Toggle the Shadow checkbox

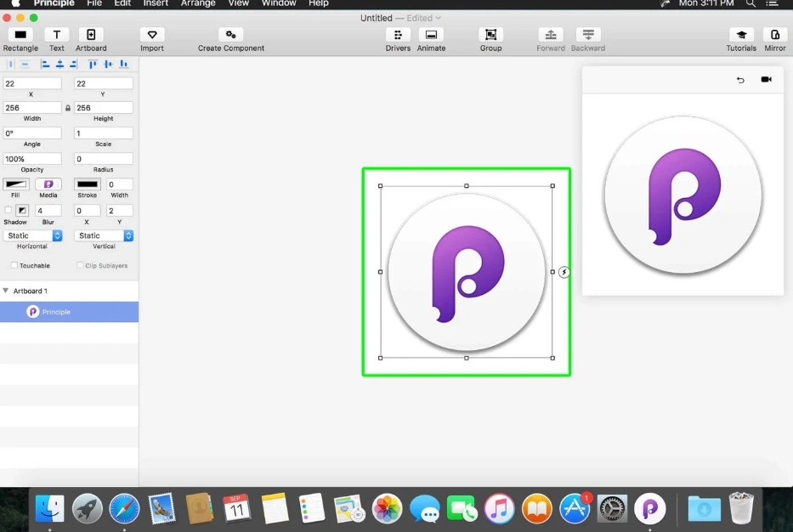(x=7, y=210)
